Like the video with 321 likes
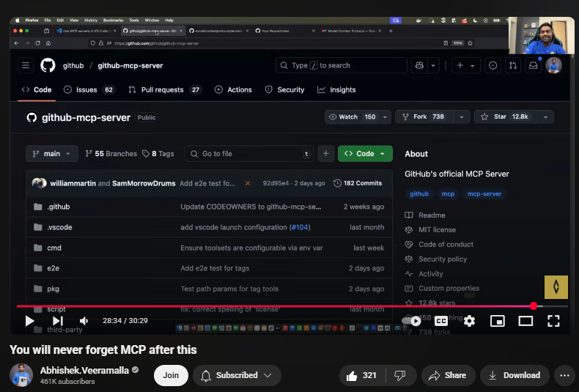The image size is (579, 392). (x=362, y=375)
